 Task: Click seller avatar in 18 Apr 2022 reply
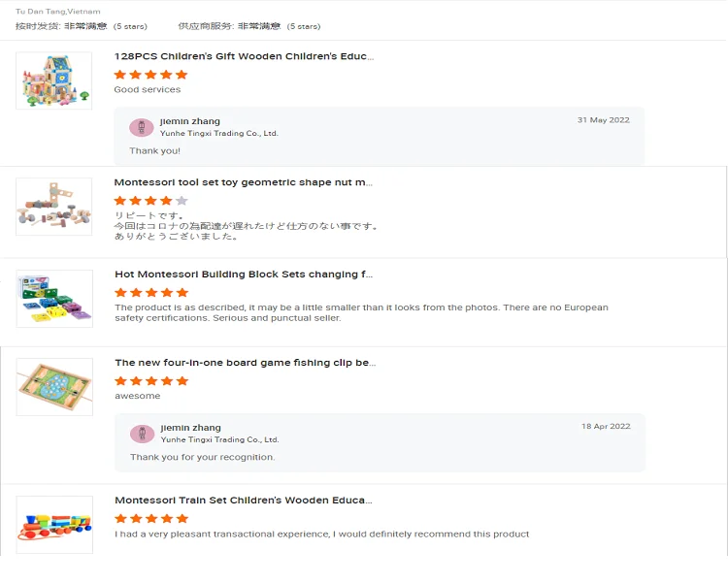(143, 433)
